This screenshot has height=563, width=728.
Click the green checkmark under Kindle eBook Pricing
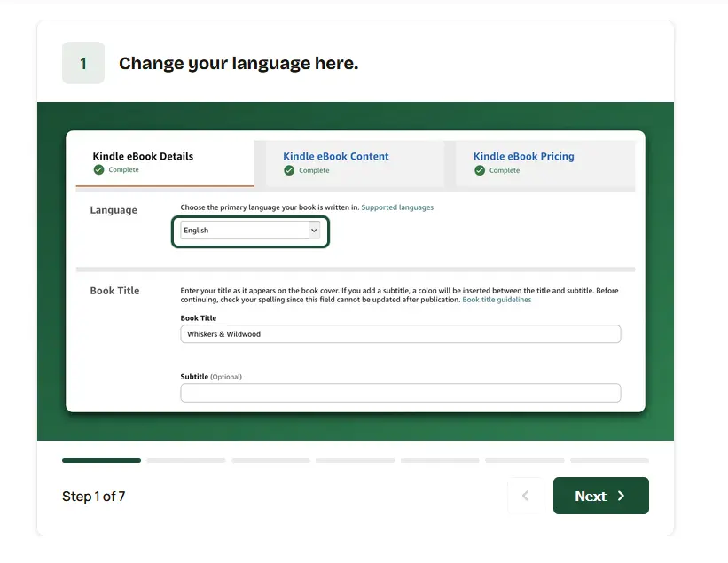click(480, 170)
